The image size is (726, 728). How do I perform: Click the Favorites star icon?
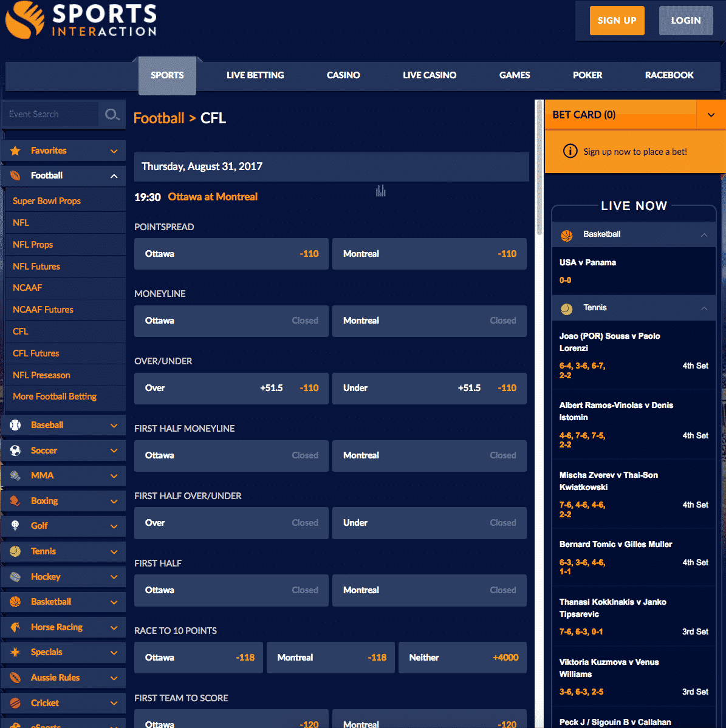coord(15,151)
